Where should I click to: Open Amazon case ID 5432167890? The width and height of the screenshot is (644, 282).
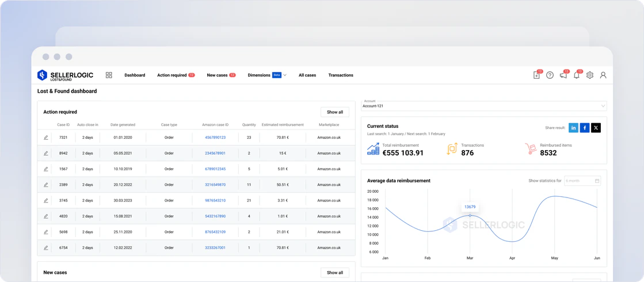tap(215, 216)
